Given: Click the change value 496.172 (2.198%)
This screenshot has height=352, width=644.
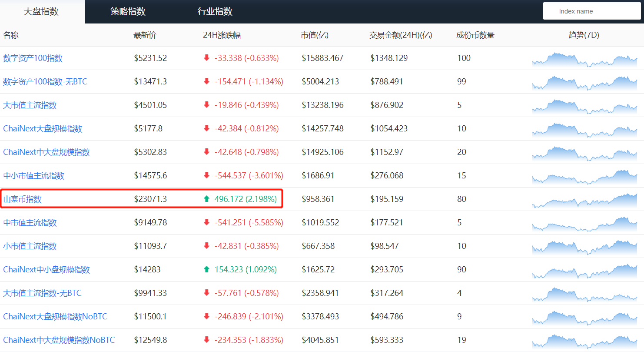Looking at the screenshot, I should click(x=246, y=199).
